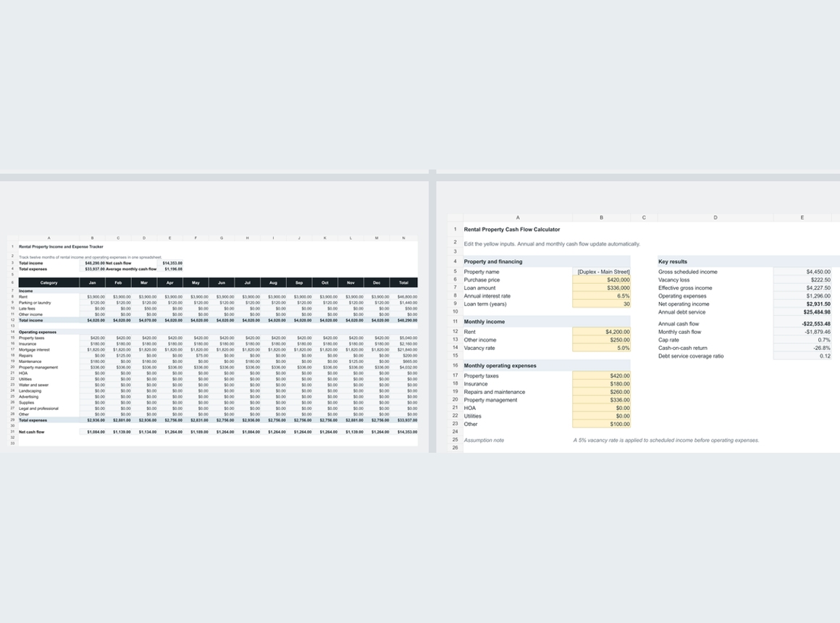Click the monthly Rent input $4,200.00

tap(601, 332)
